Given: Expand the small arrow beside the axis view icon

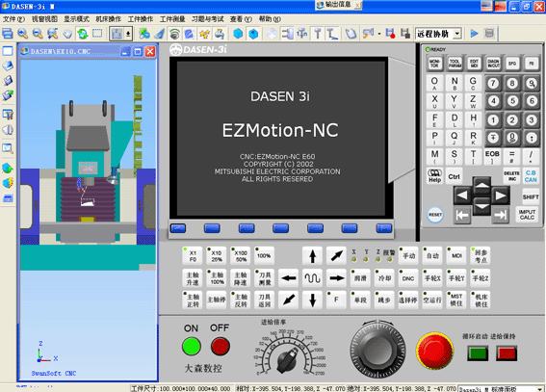Looking at the screenshot, I should 128,34.
